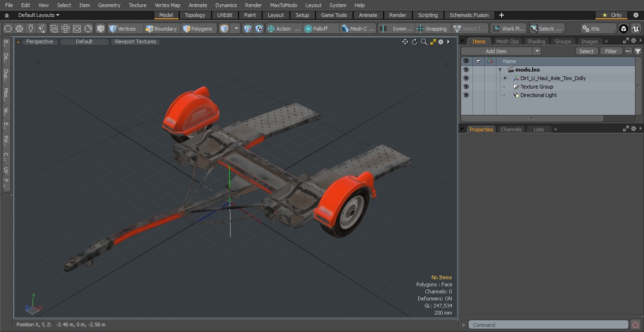The height and width of the screenshot is (332, 644).
Task: Open the Falloff toolbar item
Action: point(321,29)
